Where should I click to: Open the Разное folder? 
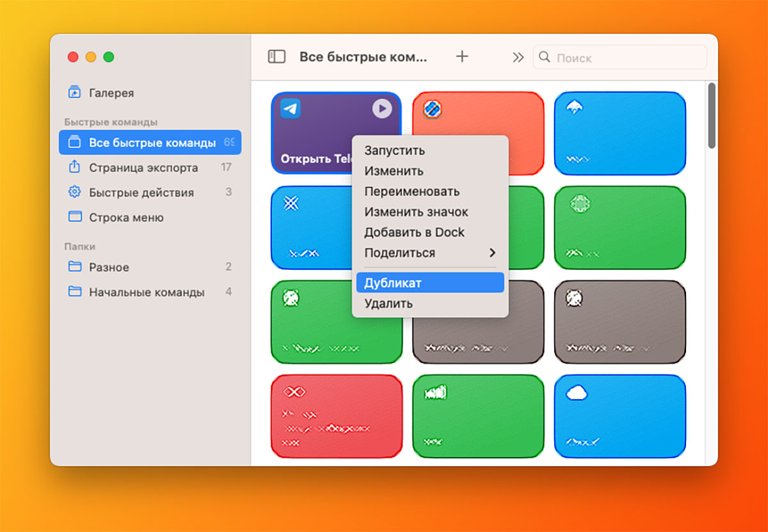point(150,267)
